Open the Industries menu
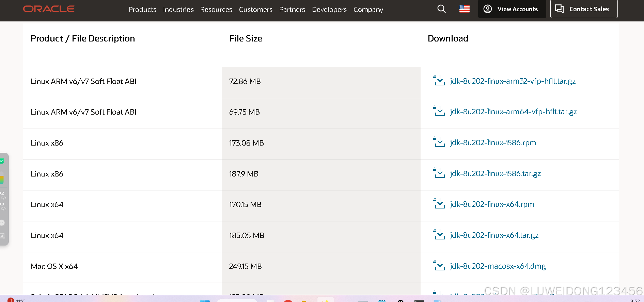The width and height of the screenshot is (644, 302). pyautogui.click(x=178, y=10)
